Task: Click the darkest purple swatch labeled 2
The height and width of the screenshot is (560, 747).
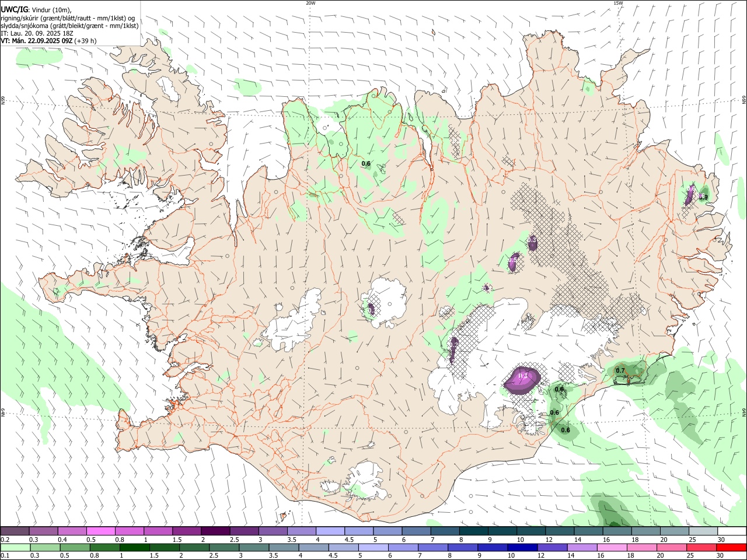Action: tap(215, 531)
